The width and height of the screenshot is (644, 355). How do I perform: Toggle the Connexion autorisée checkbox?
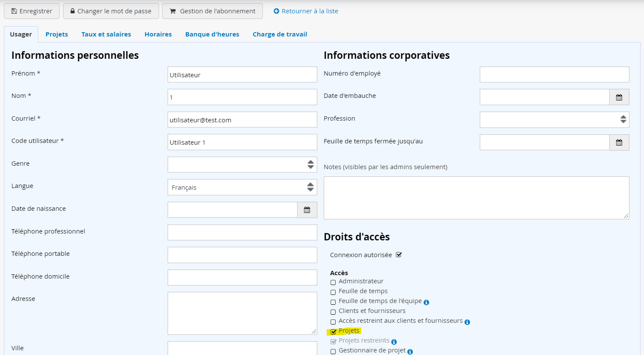pos(399,255)
